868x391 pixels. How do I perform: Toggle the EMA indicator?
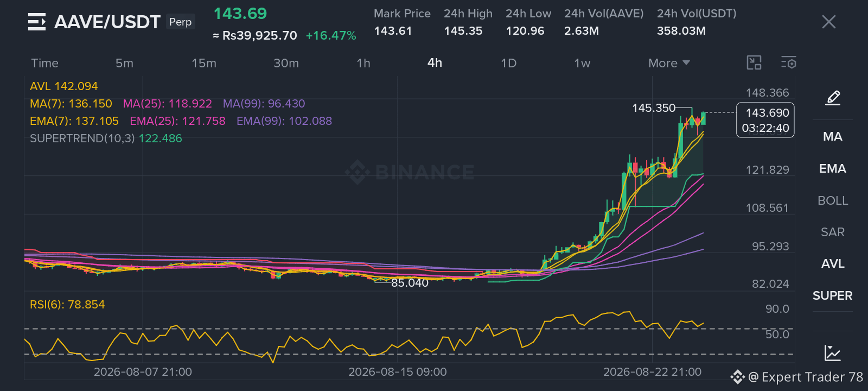[x=833, y=169]
